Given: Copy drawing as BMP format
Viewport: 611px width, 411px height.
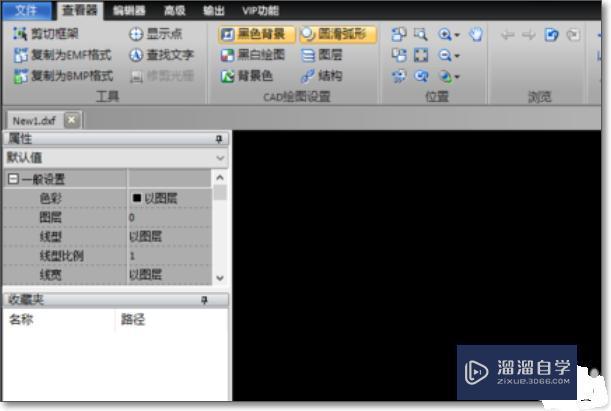Looking at the screenshot, I should (63, 76).
